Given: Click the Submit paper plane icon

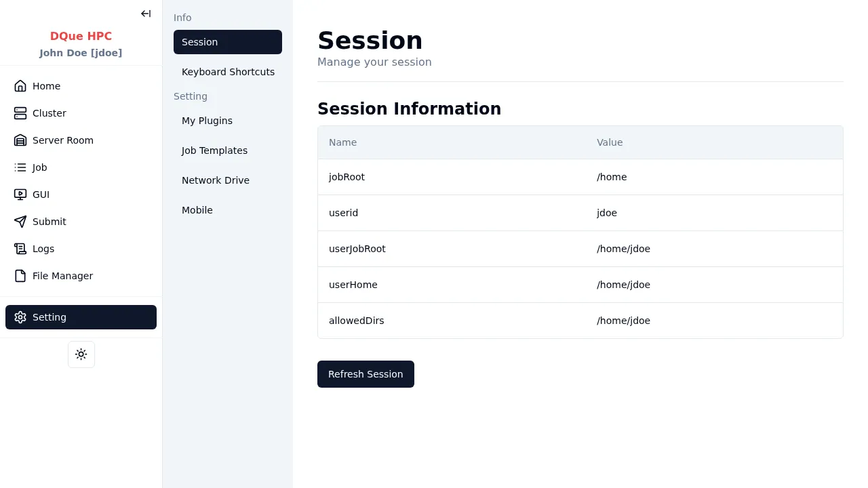Looking at the screenshot, I should click(x=20, y=222).
